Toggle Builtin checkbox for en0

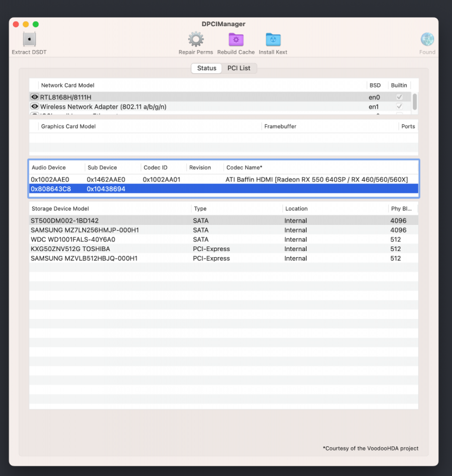[399, 97]
